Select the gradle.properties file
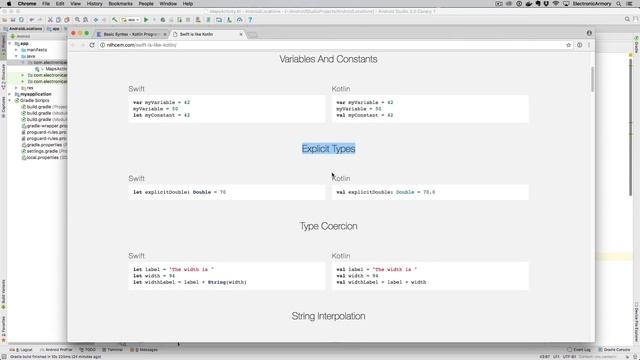 pyautogui.click(x=44, y=145)
